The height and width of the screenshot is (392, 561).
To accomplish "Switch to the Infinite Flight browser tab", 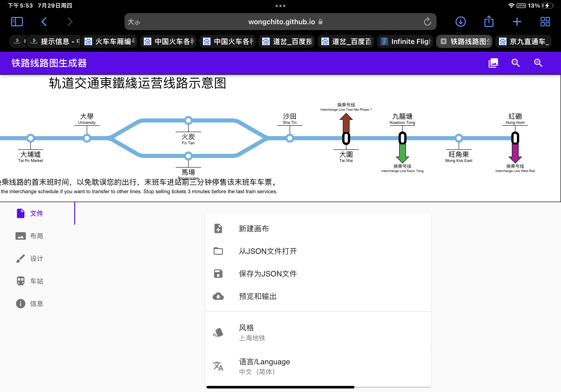I will (405, 41).
